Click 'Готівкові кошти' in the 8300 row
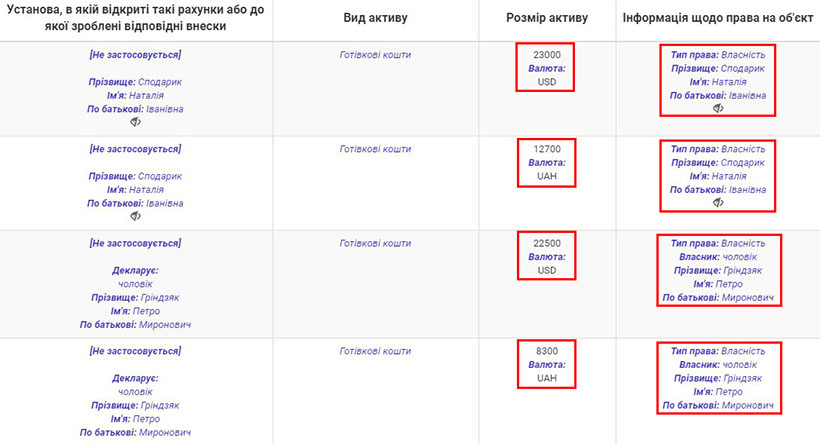Image resolution: width=820 pixels, height=444 pixels. (375, 352)
